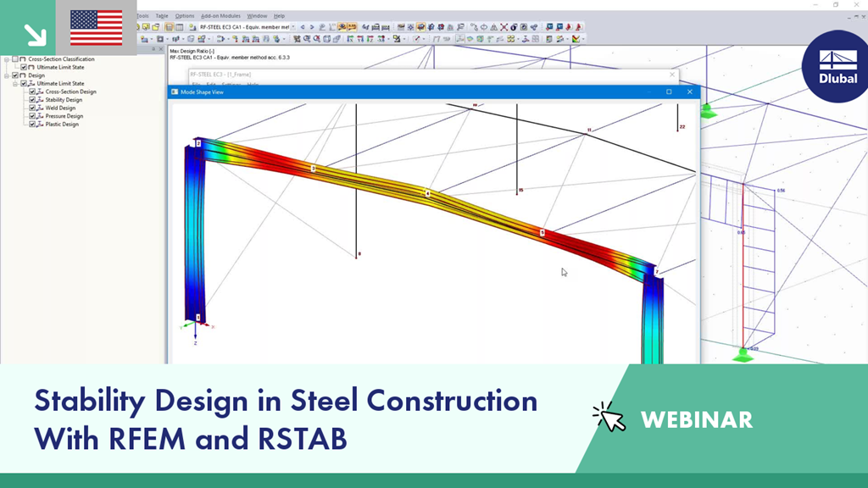
Task: Collapse Ultimate Limit State node under Design
Action: coord(15,84)
